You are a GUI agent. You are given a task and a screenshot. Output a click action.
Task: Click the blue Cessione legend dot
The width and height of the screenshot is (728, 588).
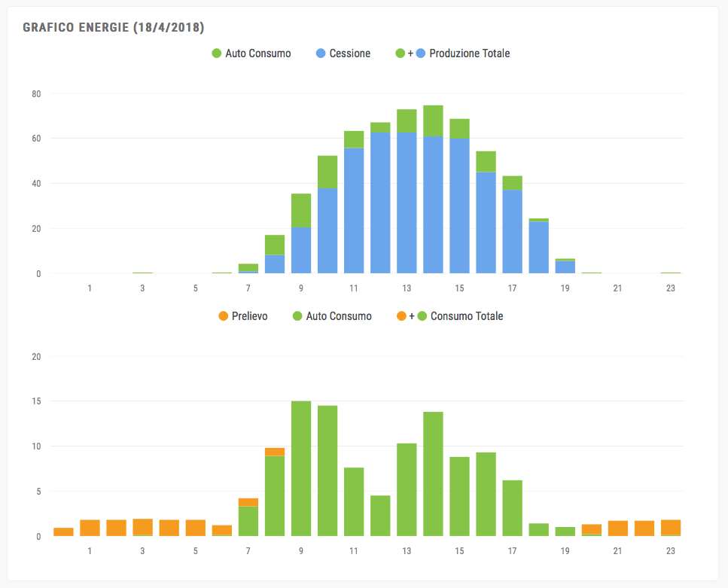321,53
